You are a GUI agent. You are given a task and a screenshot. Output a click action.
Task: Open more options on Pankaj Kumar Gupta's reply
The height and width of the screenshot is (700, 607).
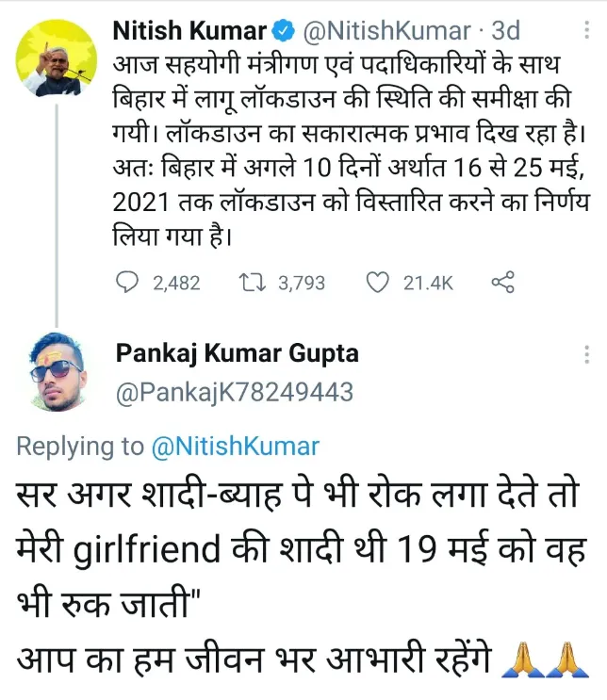[x=586, y=354]
